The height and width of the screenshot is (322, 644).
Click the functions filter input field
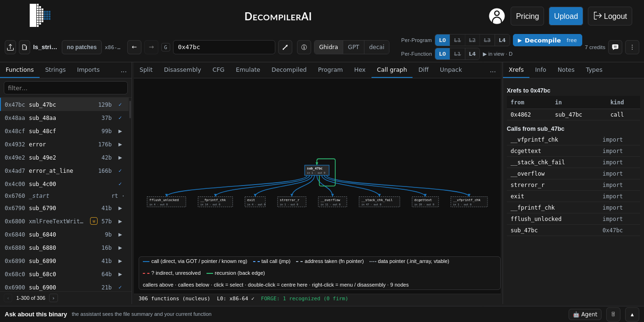click(x=66, y=88)
